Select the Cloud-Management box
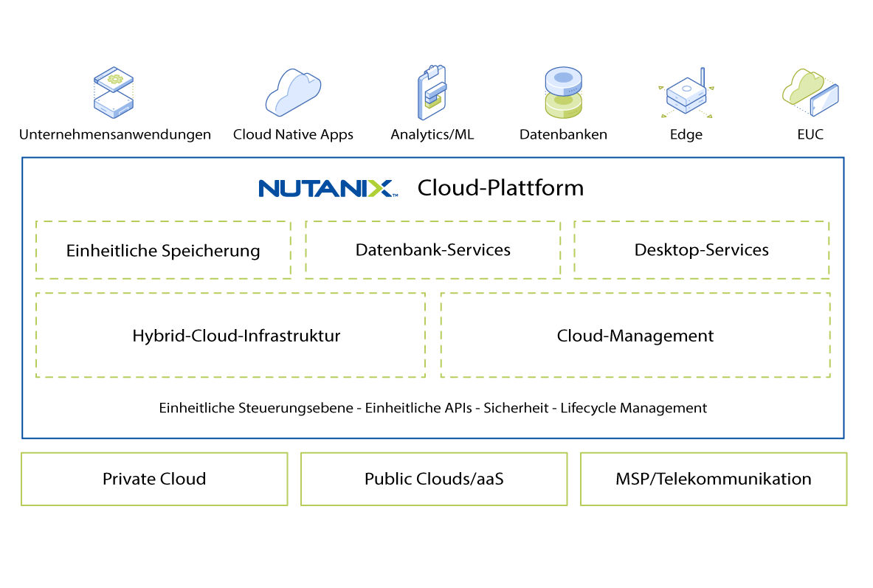 click(x=635, y=335)
